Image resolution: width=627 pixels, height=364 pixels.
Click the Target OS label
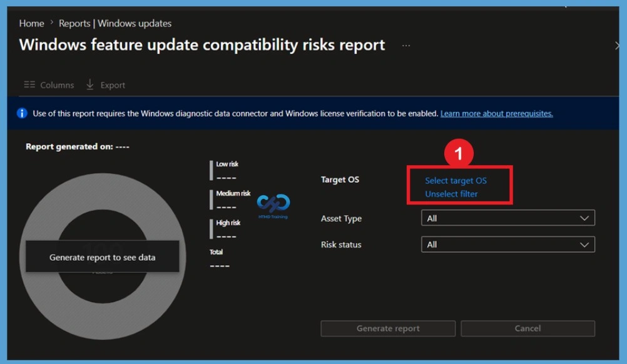tap(340, 179)
